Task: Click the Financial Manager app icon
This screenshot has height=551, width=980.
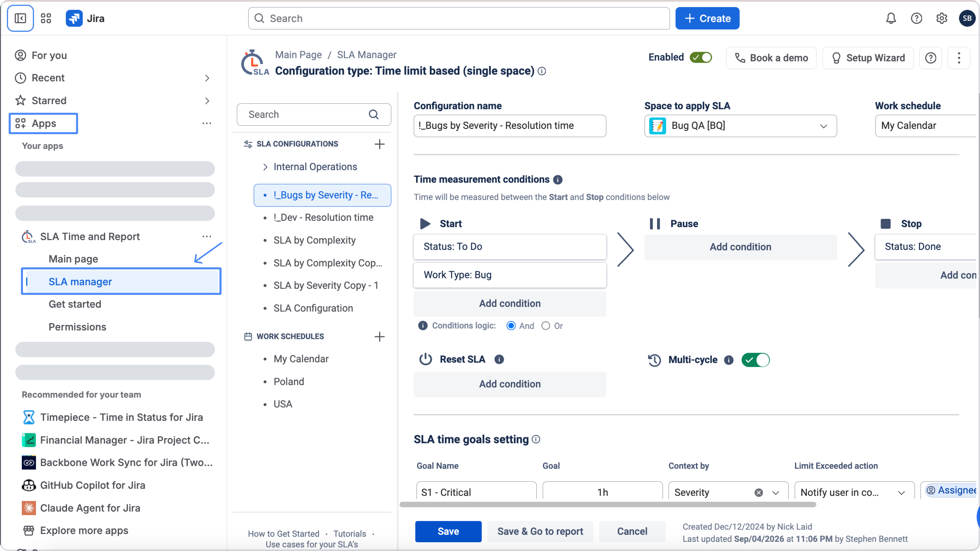Action: pos(29,440)
